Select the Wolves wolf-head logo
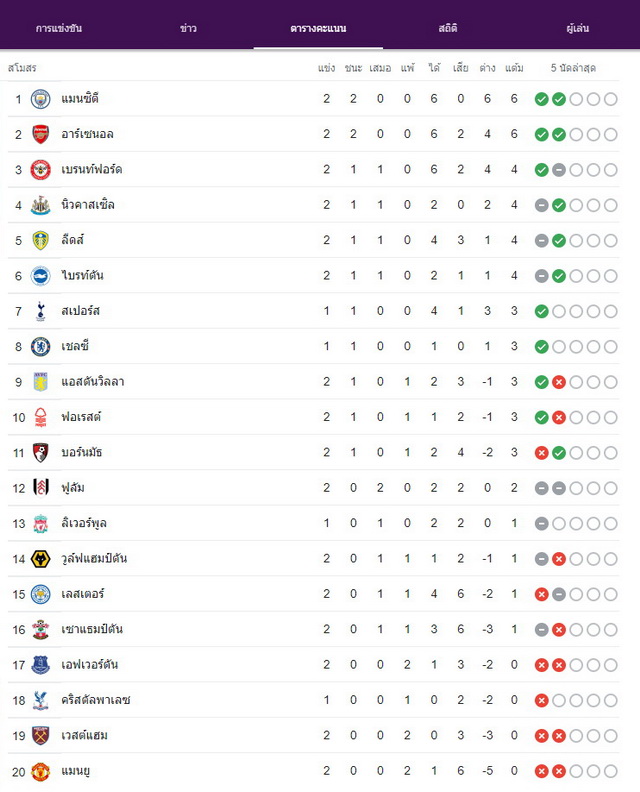This screenshot has width=640, height=792. [x=40, y=559]
